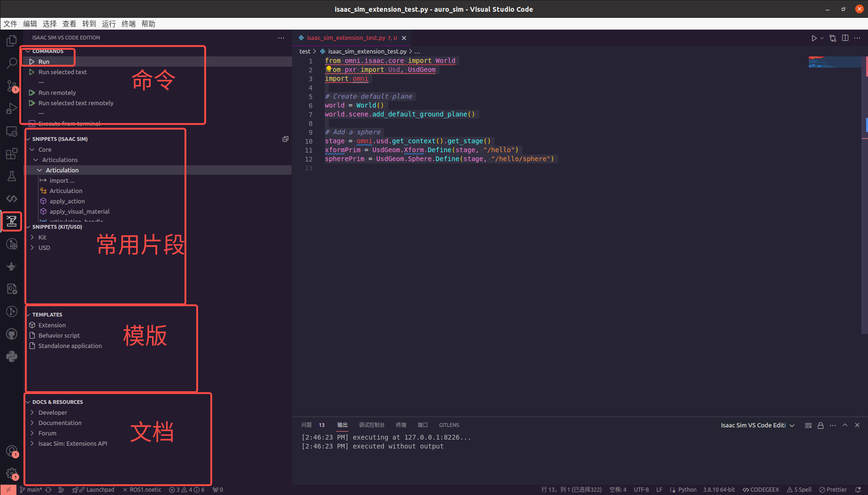
Task: Open the Manage gear menu
Action: (12, 474)
